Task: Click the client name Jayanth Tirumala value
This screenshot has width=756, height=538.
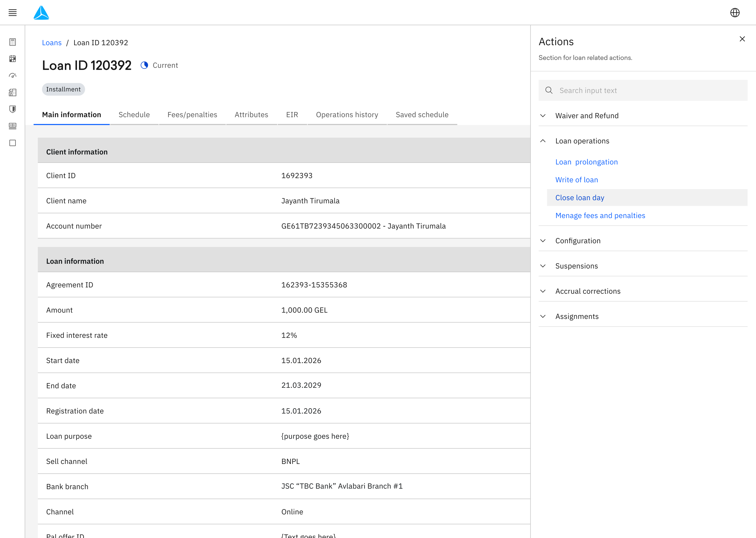Action: click(310, 201)
